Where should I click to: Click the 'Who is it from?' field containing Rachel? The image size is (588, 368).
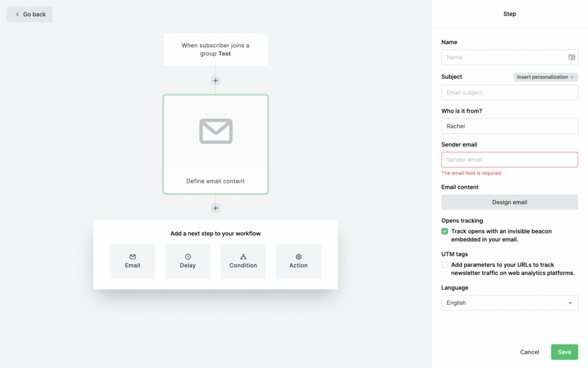(x=510, y=126)
